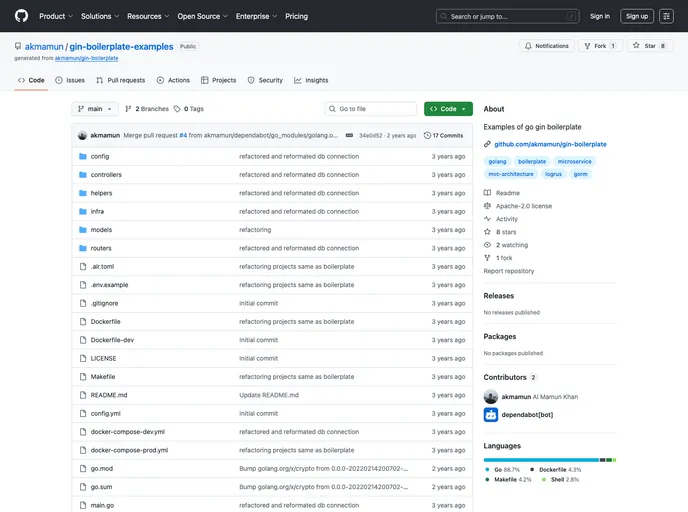Switch to the Security tab
The image size is (688, 512).
(265, 80)
